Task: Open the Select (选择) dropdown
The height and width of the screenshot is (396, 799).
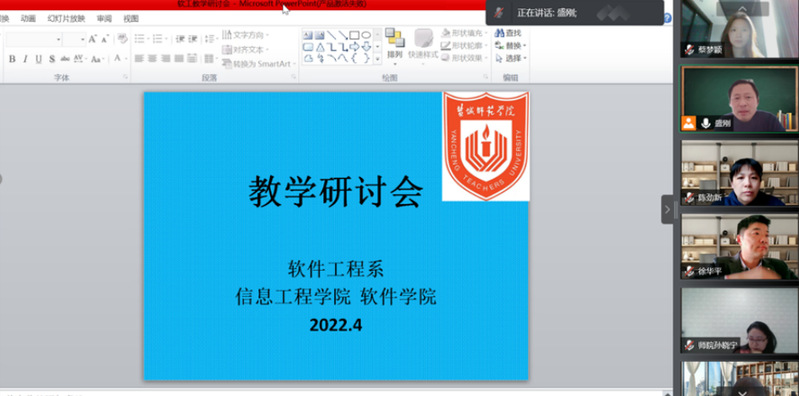Action: tap(511, 59)
